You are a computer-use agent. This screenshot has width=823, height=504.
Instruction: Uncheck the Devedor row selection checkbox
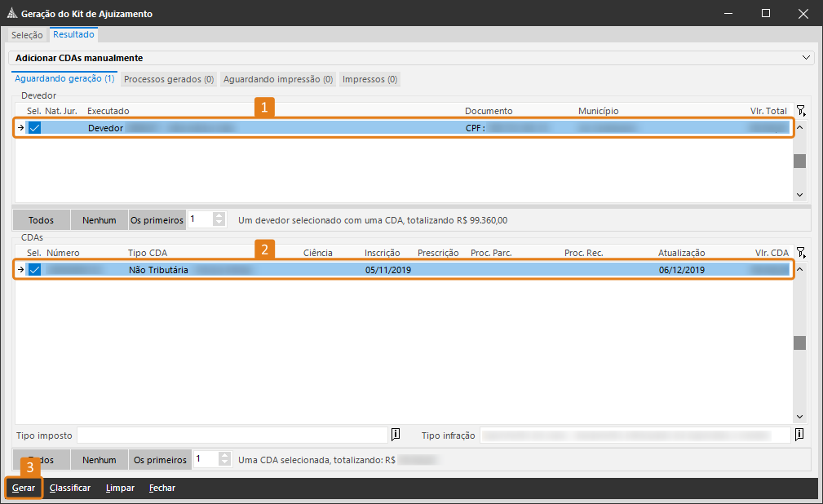pos(34,128)
